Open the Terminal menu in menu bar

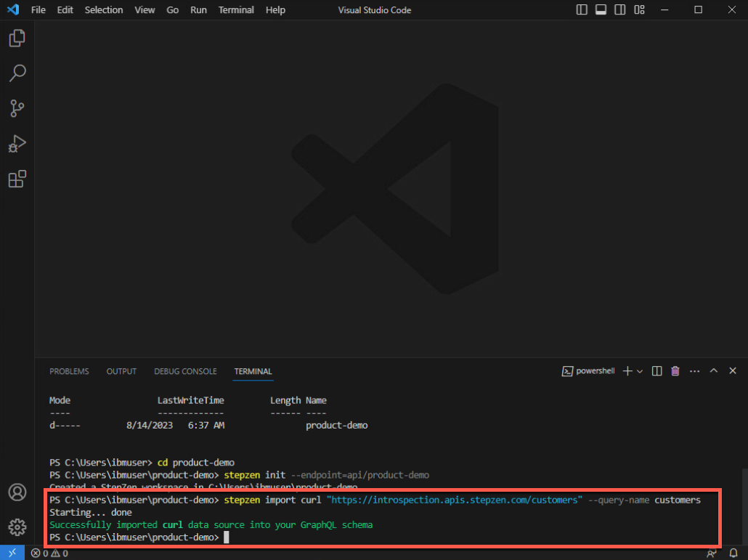tap(236, 10)
